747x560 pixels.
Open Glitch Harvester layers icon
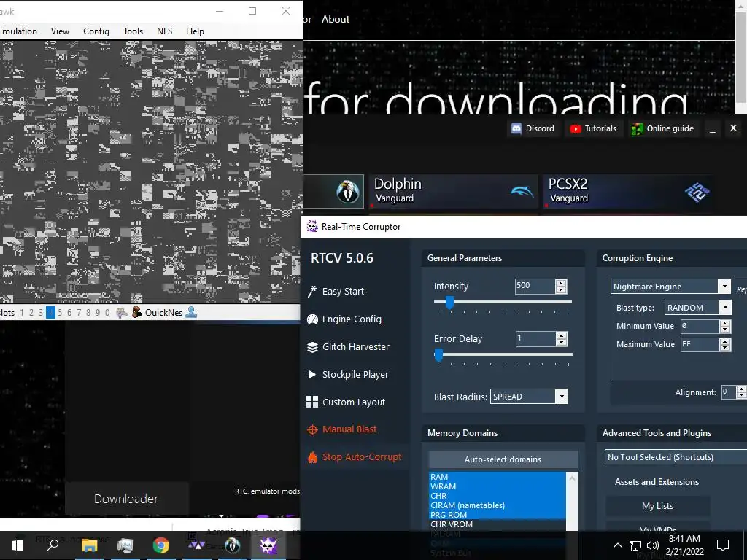coord(312,346)
